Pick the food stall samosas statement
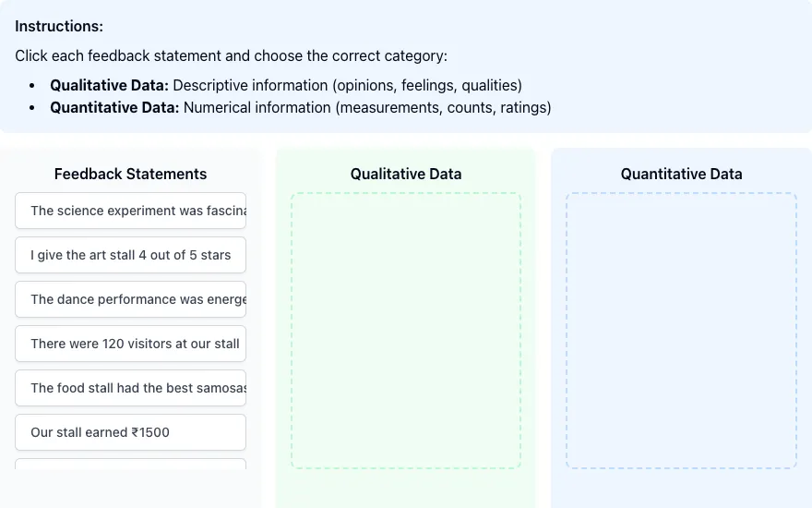This screenshot has height=508, width=812. (x=130, y=388)
